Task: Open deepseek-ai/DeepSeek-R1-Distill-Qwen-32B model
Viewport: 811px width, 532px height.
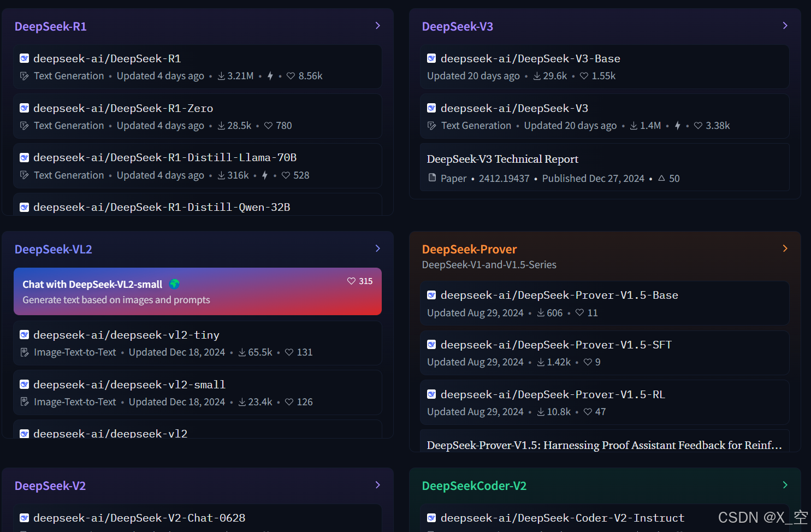Action: (197, 205)
